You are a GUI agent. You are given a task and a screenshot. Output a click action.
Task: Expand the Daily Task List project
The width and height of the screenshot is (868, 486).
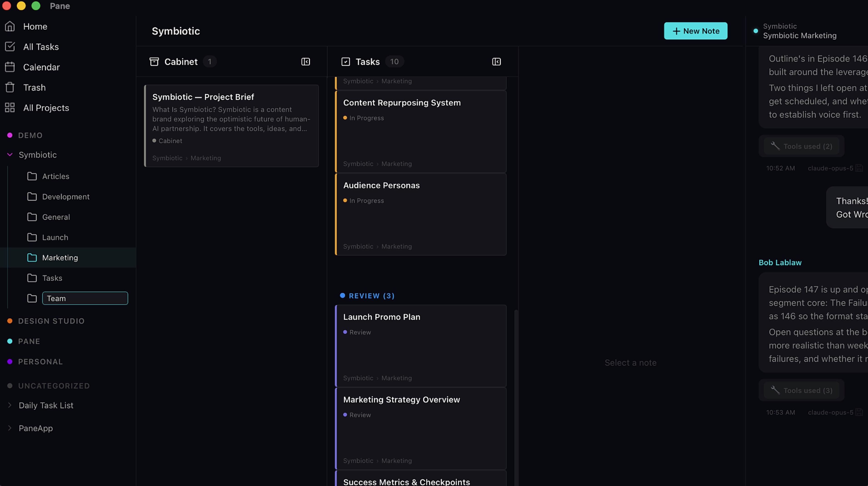tap(10, 405)
